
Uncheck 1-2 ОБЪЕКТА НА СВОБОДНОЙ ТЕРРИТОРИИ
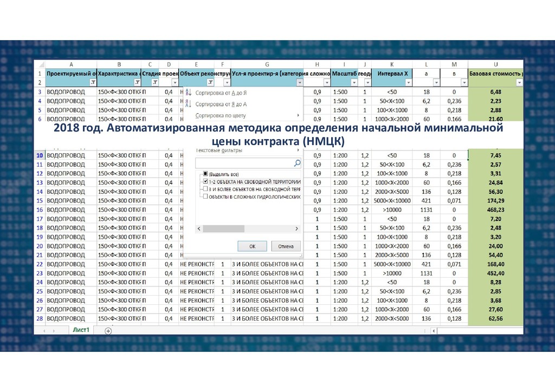[205, 181]
